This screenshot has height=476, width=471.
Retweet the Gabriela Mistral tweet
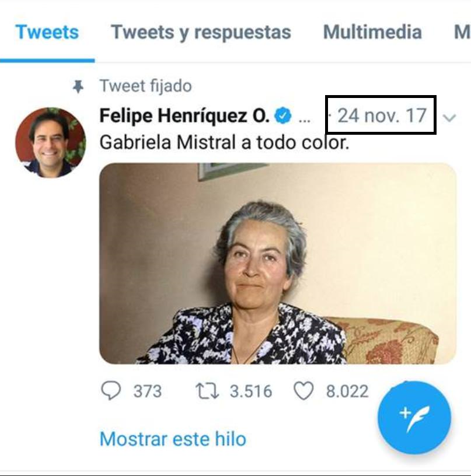point(207,391)
